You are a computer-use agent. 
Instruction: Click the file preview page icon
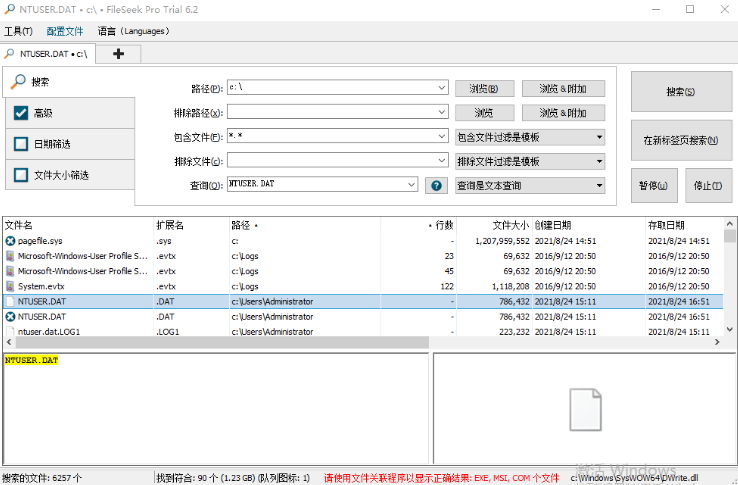[585, 409]
